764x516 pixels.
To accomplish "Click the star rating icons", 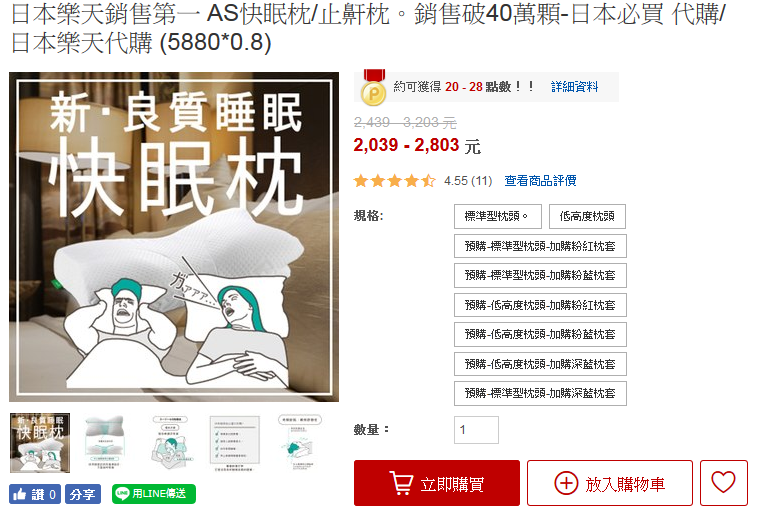I will pos(395,181).
